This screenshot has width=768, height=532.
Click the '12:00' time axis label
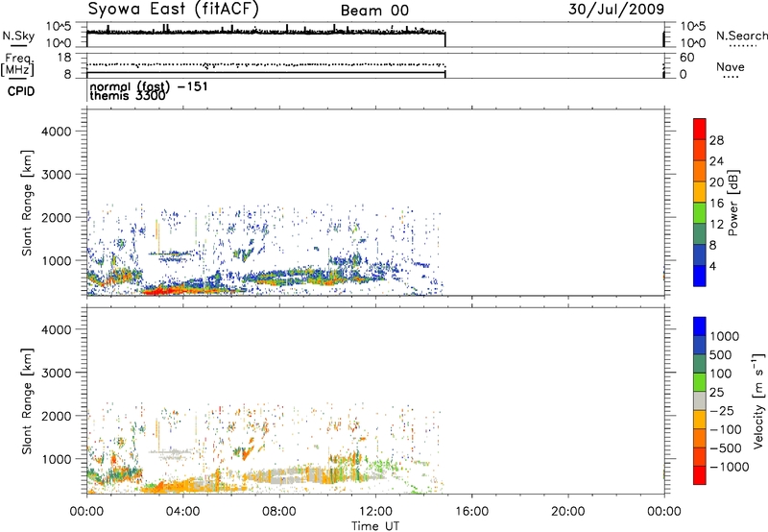click(x=375, y=512)
